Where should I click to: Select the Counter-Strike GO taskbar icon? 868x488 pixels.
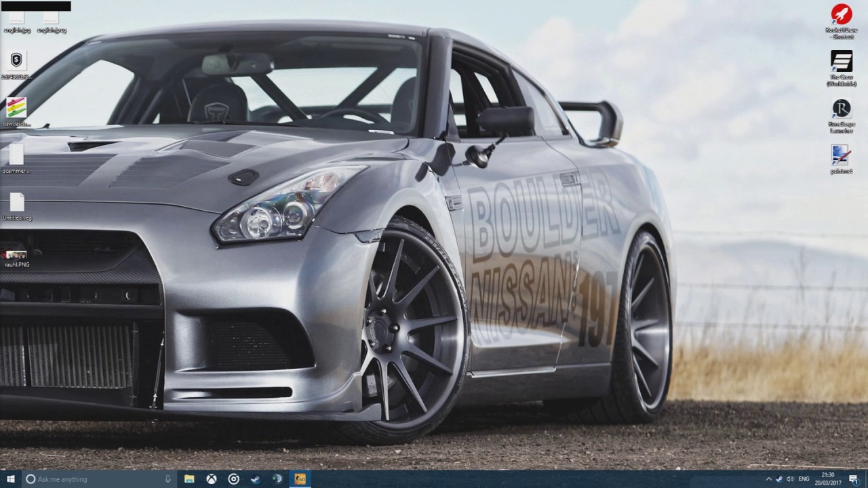click(299, 479)
